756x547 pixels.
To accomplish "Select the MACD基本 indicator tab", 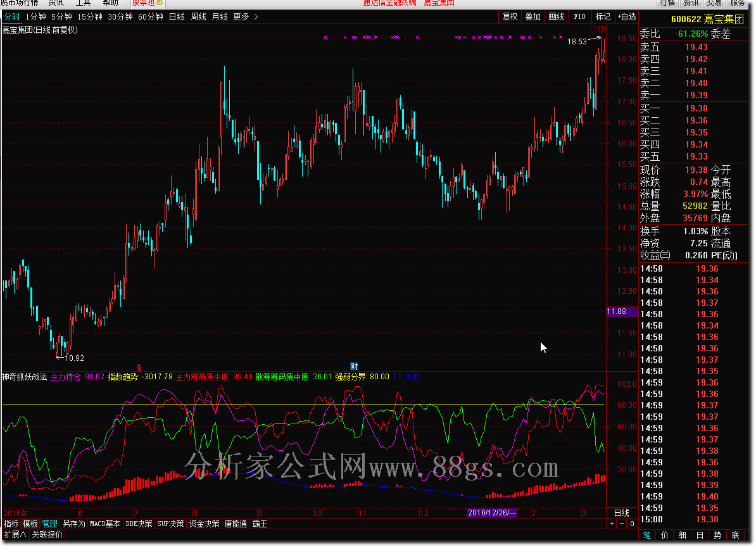I will (x=105, y=524).
